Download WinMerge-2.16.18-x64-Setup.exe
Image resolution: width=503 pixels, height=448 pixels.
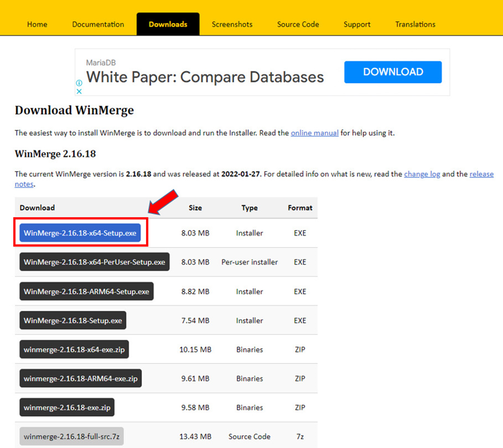80,233
